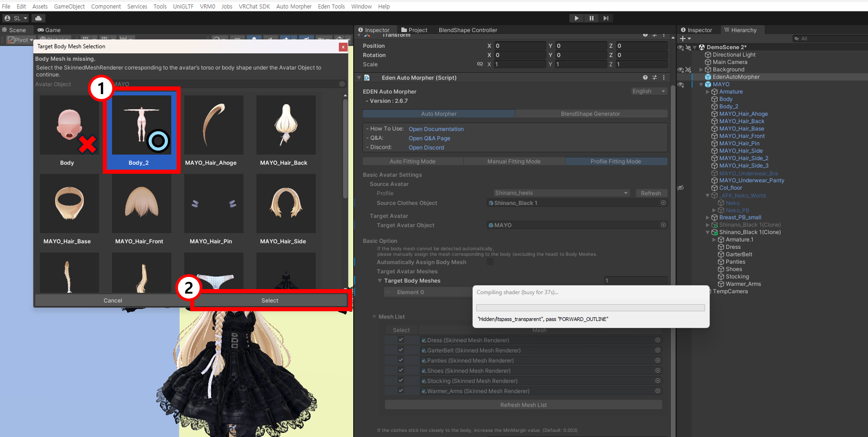
Task: Open the Discord link
Action: pos(426,147)
